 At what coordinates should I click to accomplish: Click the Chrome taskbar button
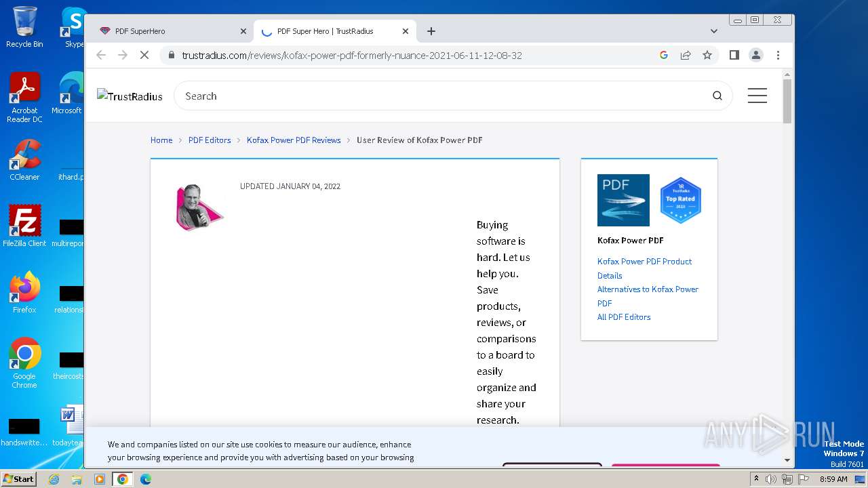pos(122,479)
